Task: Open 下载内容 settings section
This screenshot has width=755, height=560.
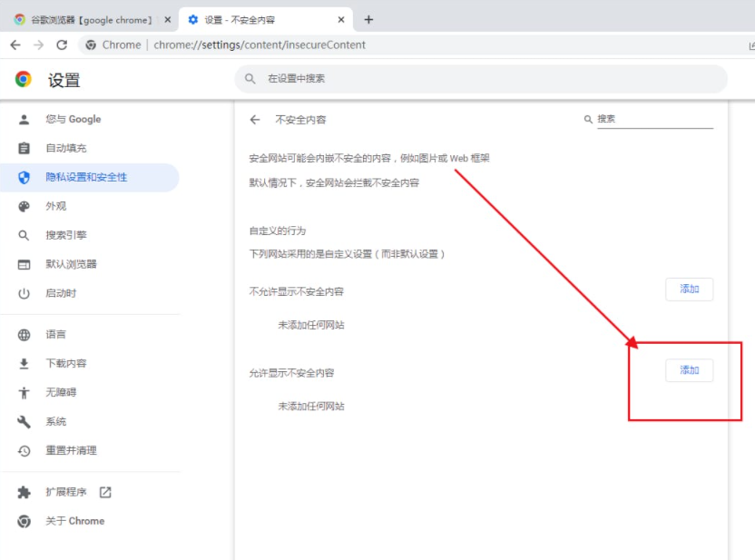Action: click(90, 363)
